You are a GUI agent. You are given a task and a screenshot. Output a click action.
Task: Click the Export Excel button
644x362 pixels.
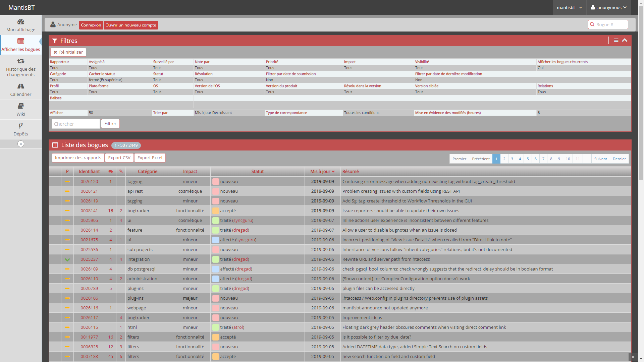tap(150, 158)
